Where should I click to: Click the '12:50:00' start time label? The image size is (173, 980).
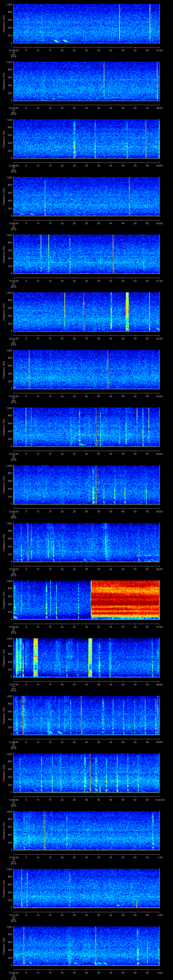[x=14, y=281]
